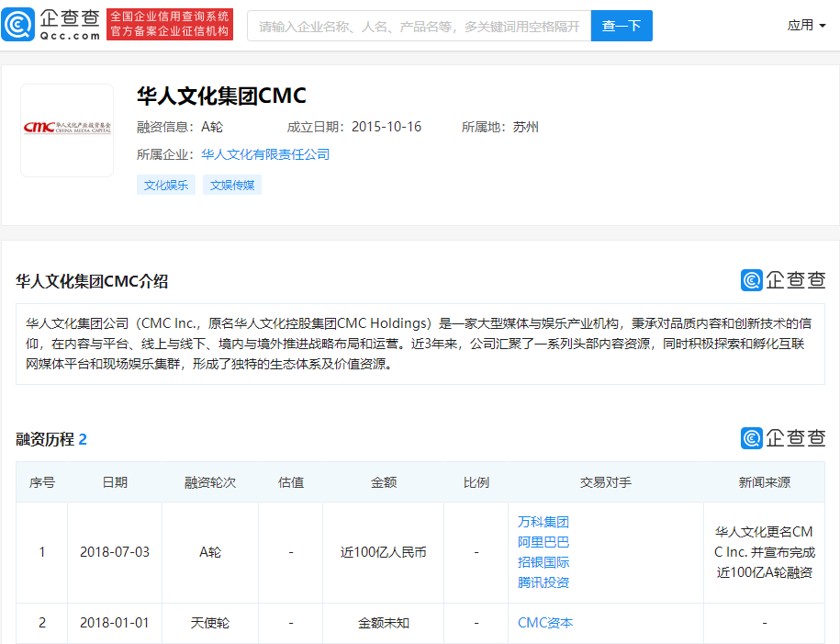The width and height of the screenshot is (840, 644).
Task: Click the 交易对手 column header
Action: click(606, 482)
